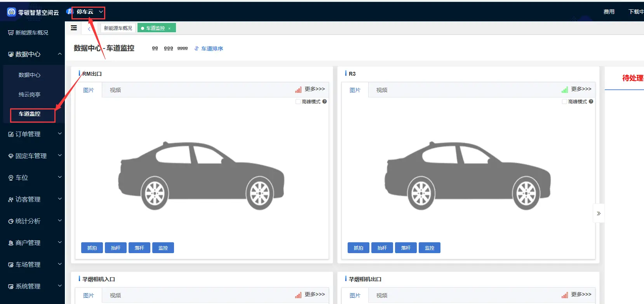Image resolution: width=644 pixels, height=304 pixels.
Task: Expand the 订单管理 sidebar menu
Action: (x=32, y=134)
